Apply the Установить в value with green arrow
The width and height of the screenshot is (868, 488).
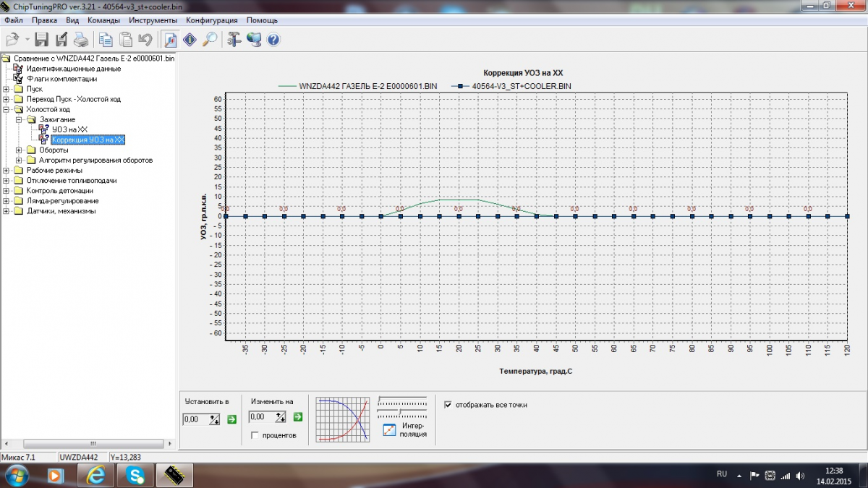tap(231, 418)
